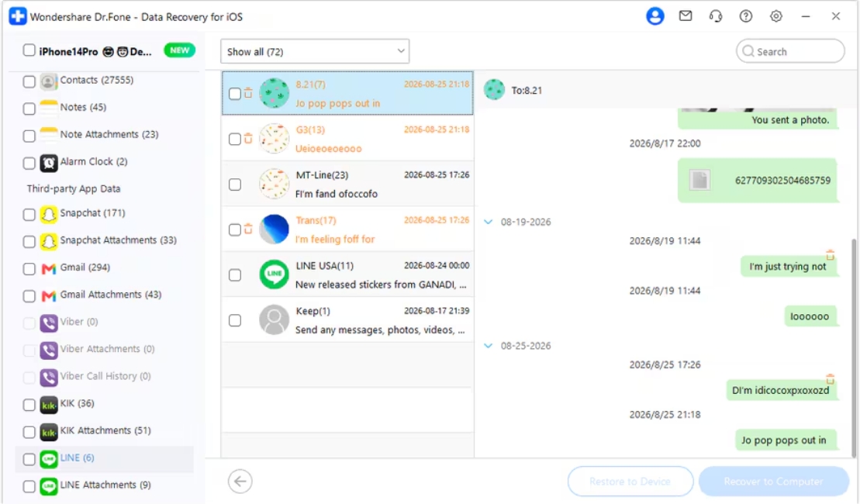Open the settings gear icon
860x504 pixels.
click(x=776, y=16)
